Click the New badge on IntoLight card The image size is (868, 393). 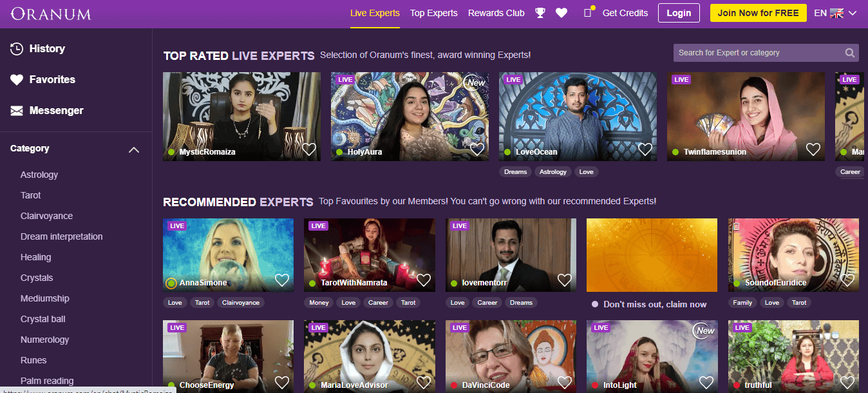705,331
